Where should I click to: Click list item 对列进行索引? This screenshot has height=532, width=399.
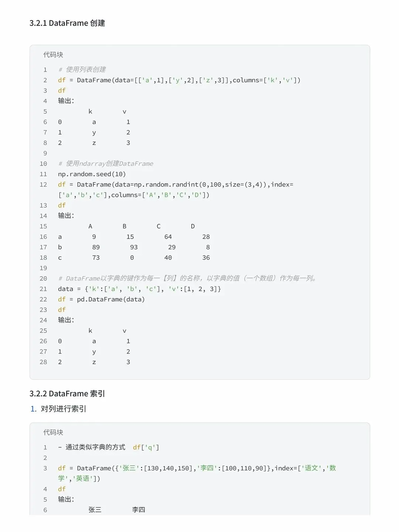64,409
